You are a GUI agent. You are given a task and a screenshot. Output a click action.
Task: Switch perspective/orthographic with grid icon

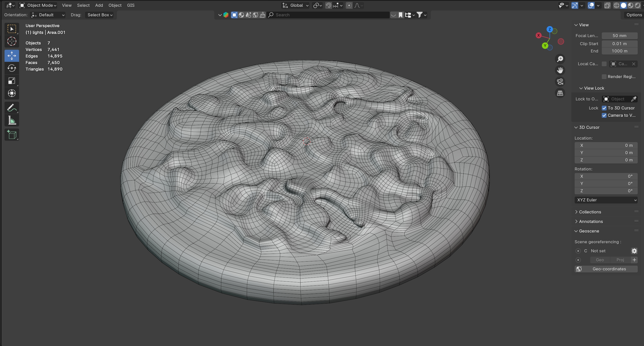point(560,93)
